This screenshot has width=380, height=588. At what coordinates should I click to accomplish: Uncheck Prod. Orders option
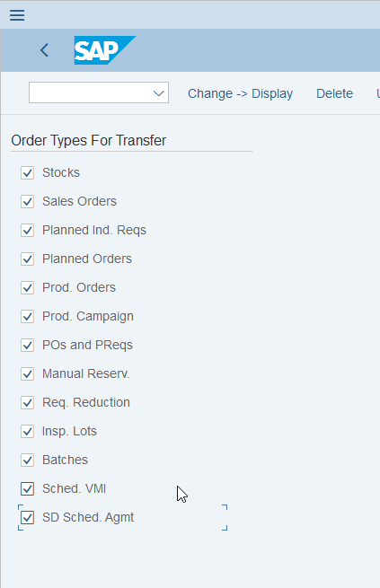[x=27, y=287]
